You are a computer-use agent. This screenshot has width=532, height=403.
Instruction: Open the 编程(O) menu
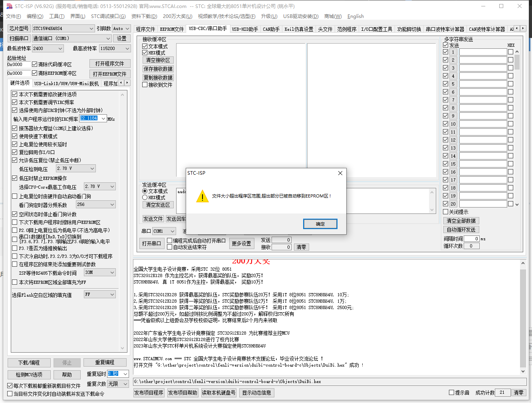click(35, 16)
